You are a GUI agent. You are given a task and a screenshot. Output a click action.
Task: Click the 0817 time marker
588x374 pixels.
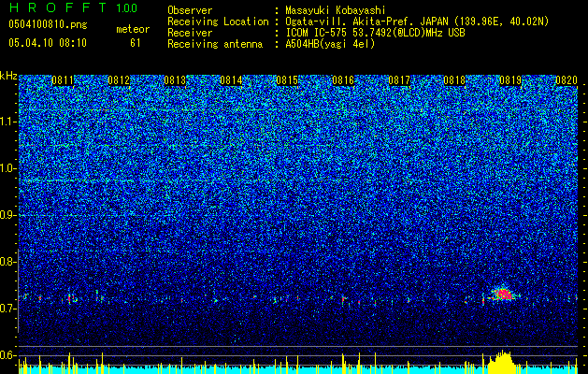coord(399,80)
